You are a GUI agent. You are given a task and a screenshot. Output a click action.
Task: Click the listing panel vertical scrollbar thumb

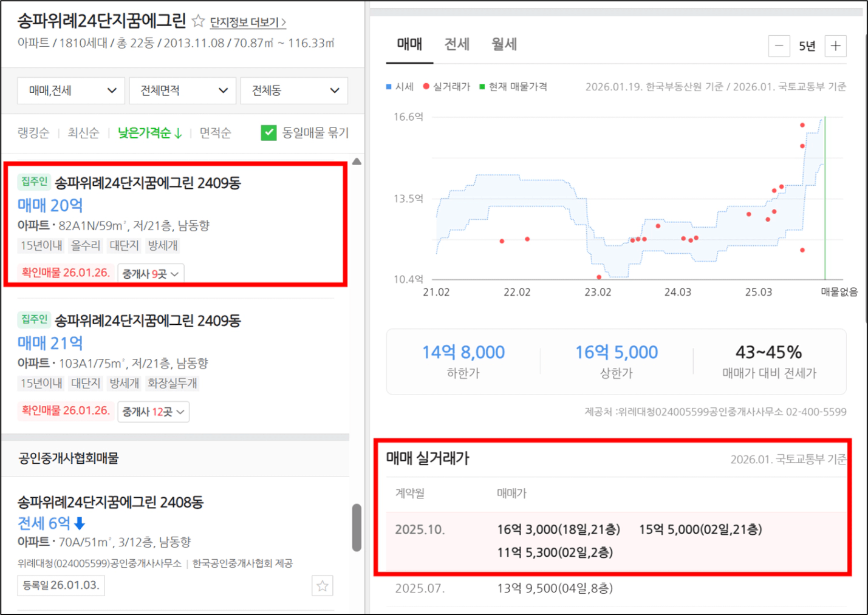[357, 527]
